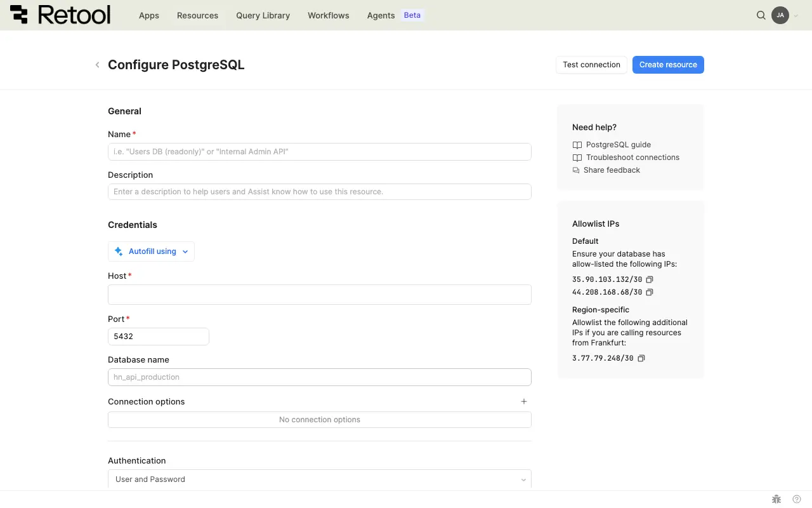Click the Retool logo

pos(60,15)
